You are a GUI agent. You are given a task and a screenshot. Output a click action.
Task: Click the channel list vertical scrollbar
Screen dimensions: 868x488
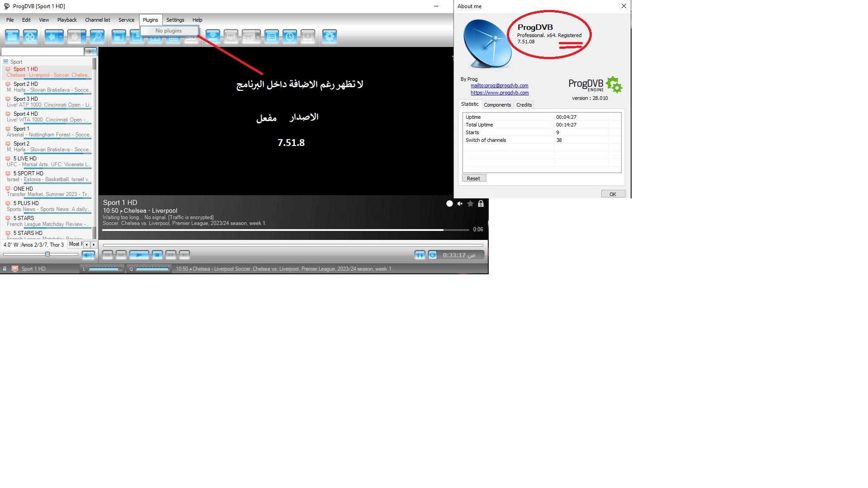(x=94, y=148)
